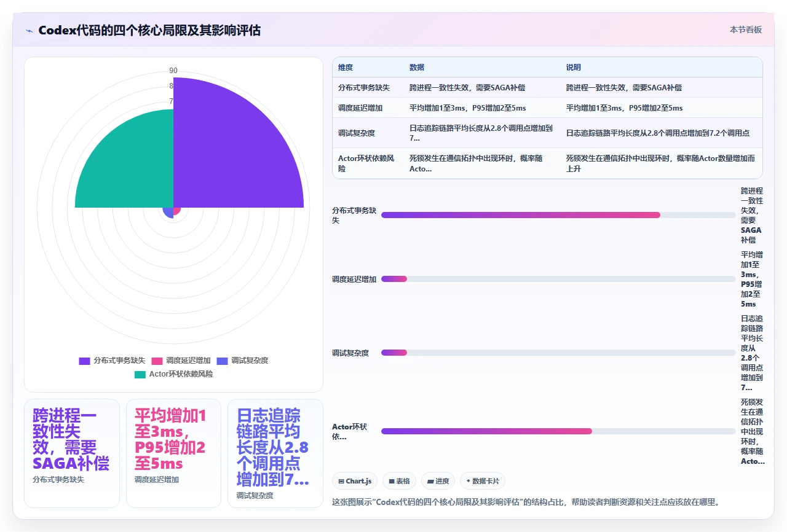Toggle the 分布式事务缺失 legend swatch
787x532 pixels.
pos(85,361)
